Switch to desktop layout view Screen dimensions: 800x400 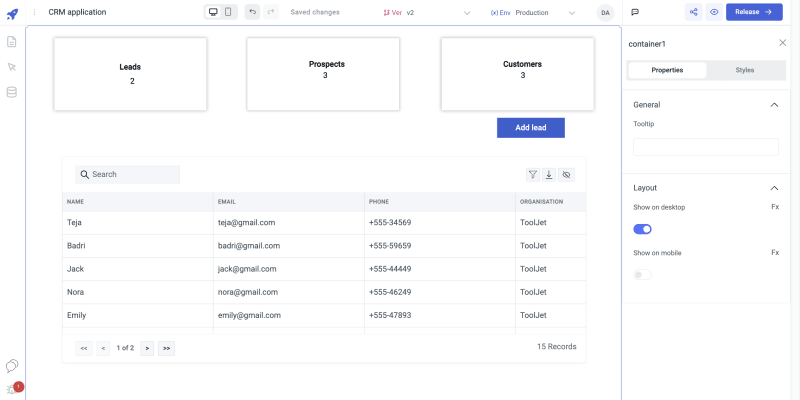214,12
